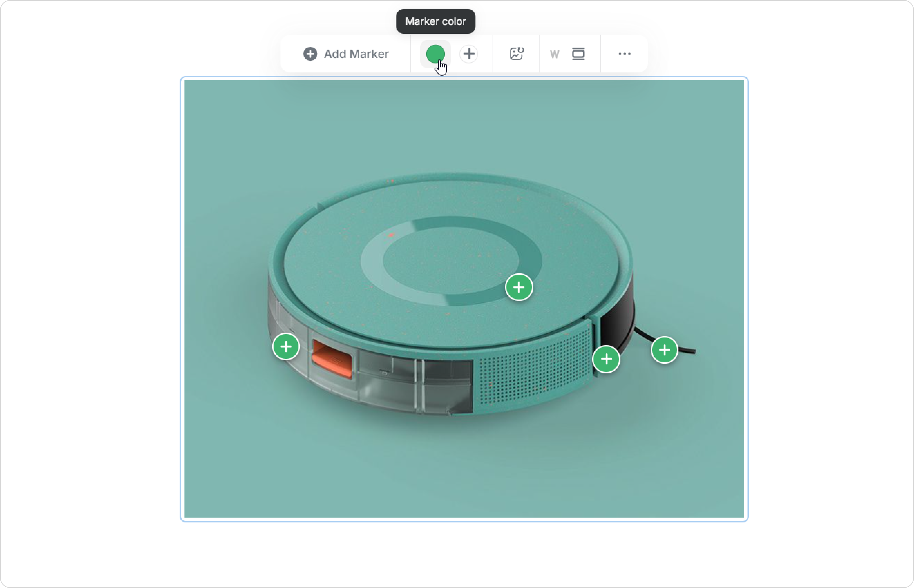The image size is (914, 588).
Task: Click the Add Marker text label
Action: 356,54
